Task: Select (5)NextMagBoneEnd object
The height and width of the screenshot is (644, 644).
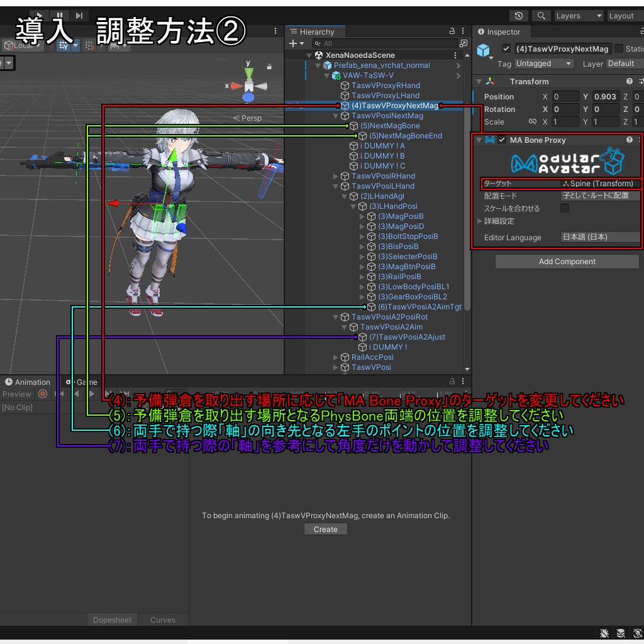Action: click(406, 136)
